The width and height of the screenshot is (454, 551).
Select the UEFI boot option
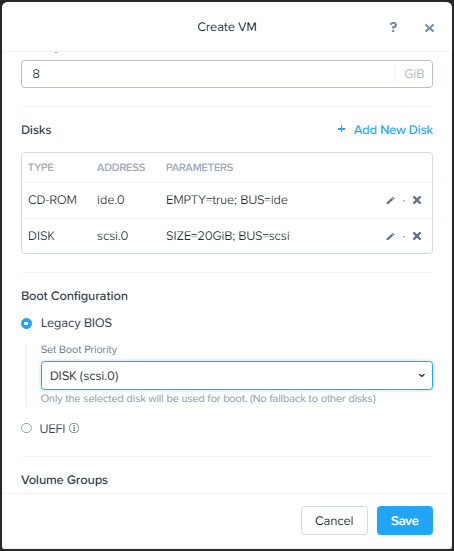point(26,428)
